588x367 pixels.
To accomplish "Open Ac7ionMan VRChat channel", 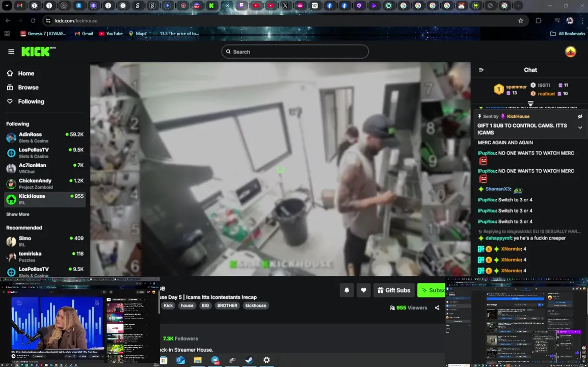I will coord(45,168).
